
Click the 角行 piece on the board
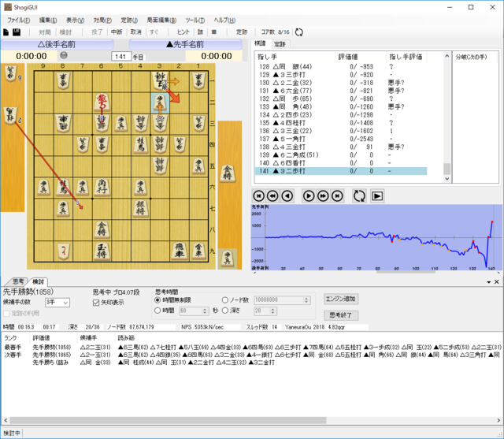[x=102, y=187]
